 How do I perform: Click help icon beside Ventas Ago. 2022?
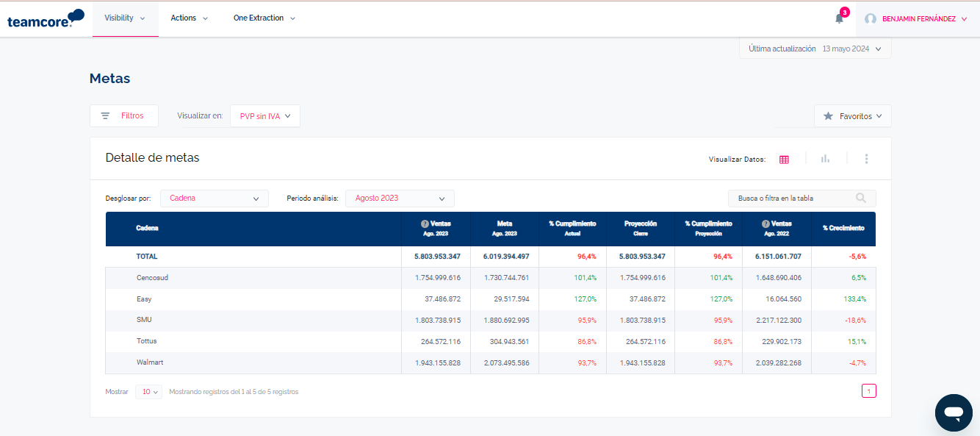(765, 224)
